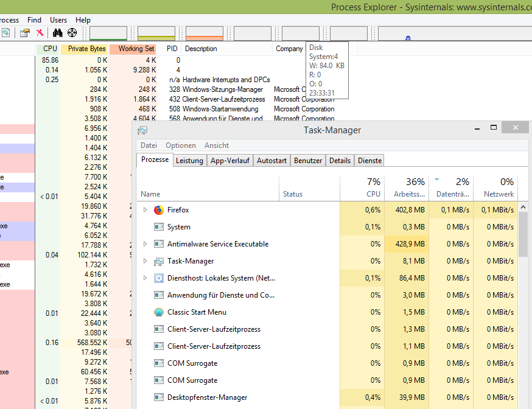
Task: Expand the Antimalware Service Executable group
Action: [x=145, y=244]
